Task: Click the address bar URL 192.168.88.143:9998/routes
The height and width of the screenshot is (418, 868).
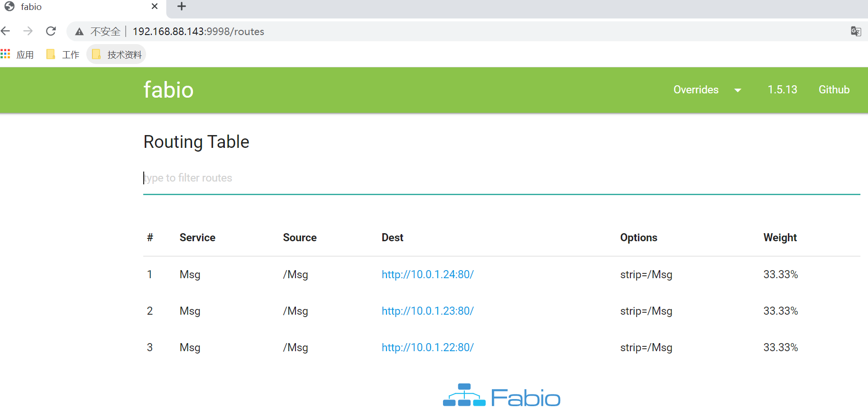Action: (198, 32)
